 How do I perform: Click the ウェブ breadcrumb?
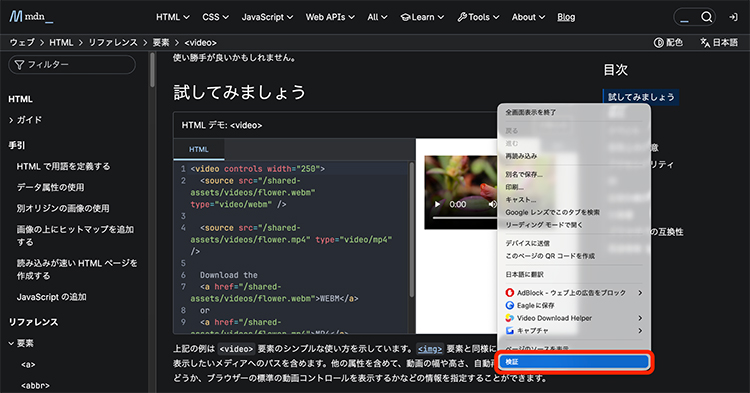22,43
